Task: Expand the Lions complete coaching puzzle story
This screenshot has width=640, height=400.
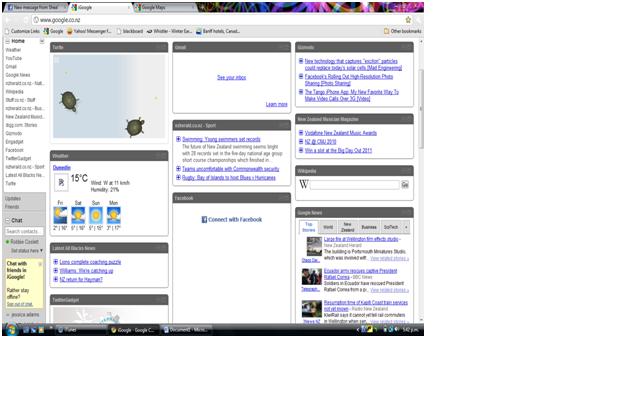Action: [56, 262]
